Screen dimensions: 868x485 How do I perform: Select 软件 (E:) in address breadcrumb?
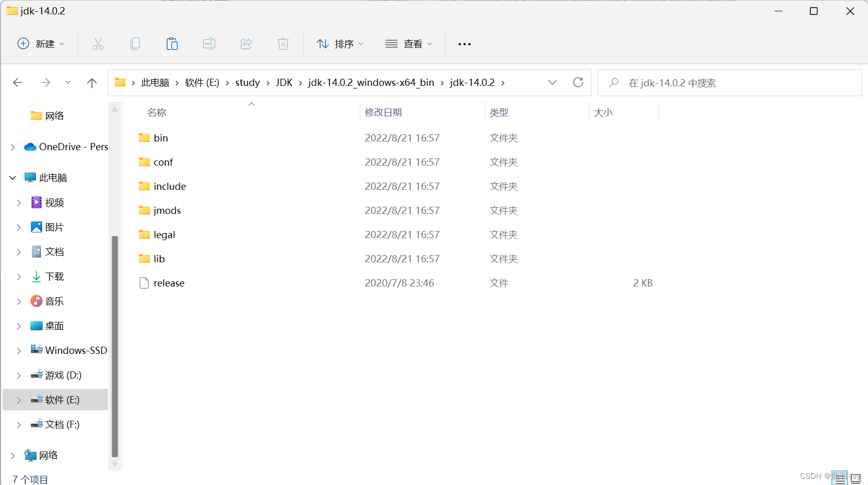[x=202, y=83]
